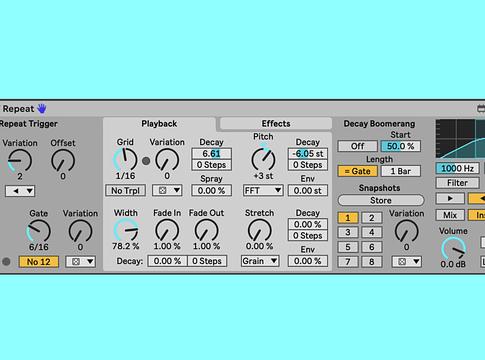Toggle Decay Boomerang Off button
The width and height of the screenshot is (485, 360).
click(357, 146)
